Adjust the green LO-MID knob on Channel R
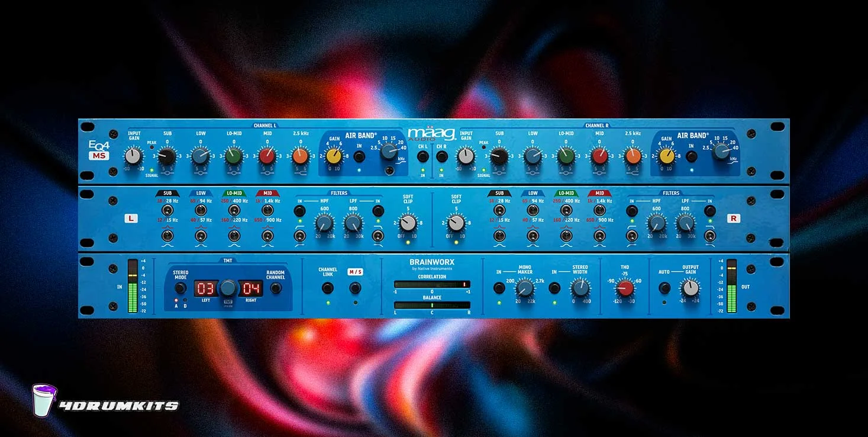Image resolution: width=868 pixels, height=437 pixels. 566,156
